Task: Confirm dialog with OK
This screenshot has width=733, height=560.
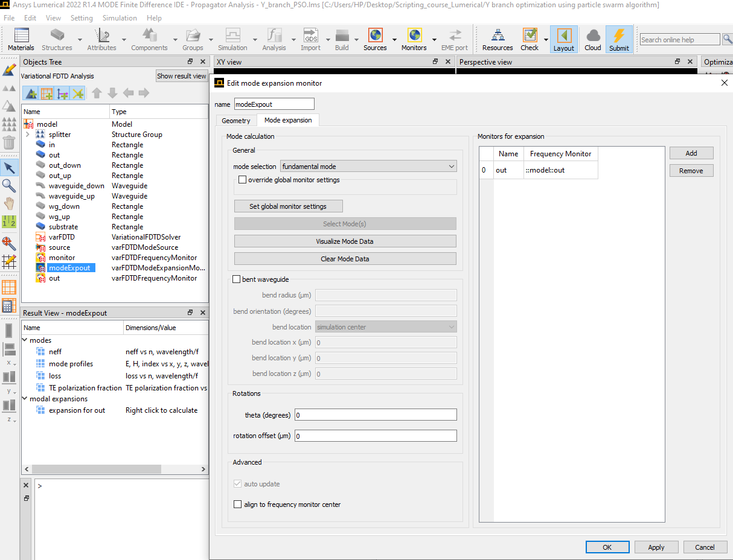Action: coord(607,547)
